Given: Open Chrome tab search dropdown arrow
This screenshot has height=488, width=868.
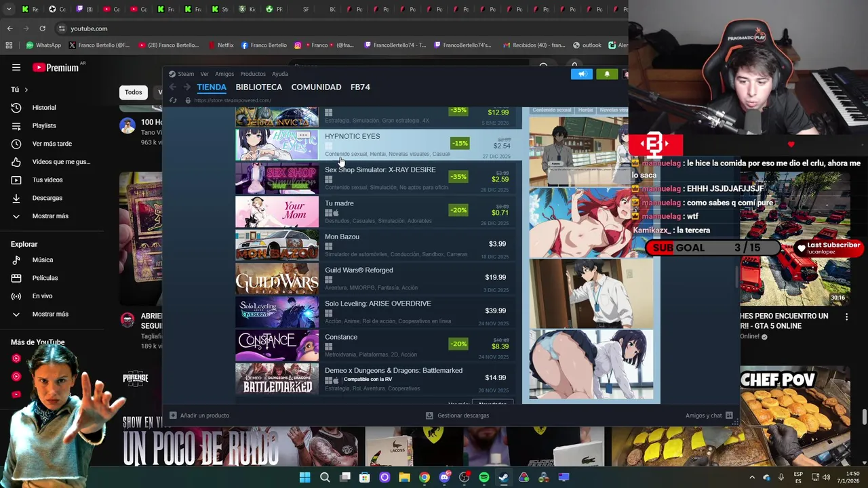Looking at the screenshot, I should [9, 9].
